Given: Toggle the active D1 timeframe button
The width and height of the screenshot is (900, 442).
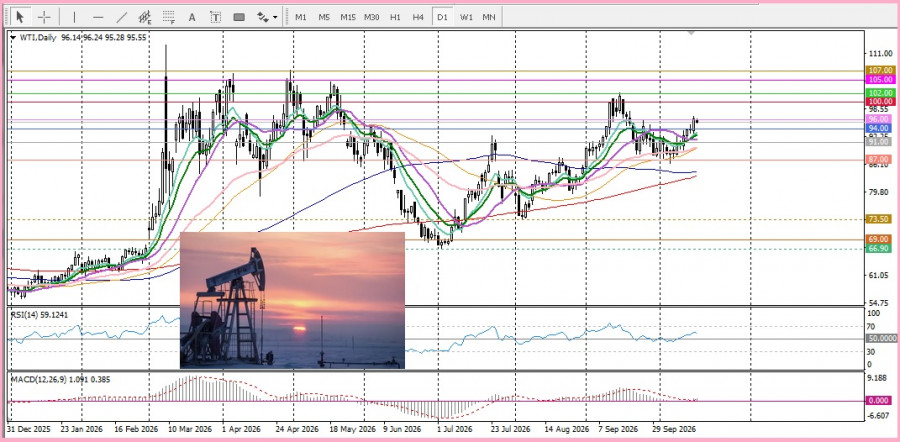Looking at the screenshot, I should click(442, 17).
